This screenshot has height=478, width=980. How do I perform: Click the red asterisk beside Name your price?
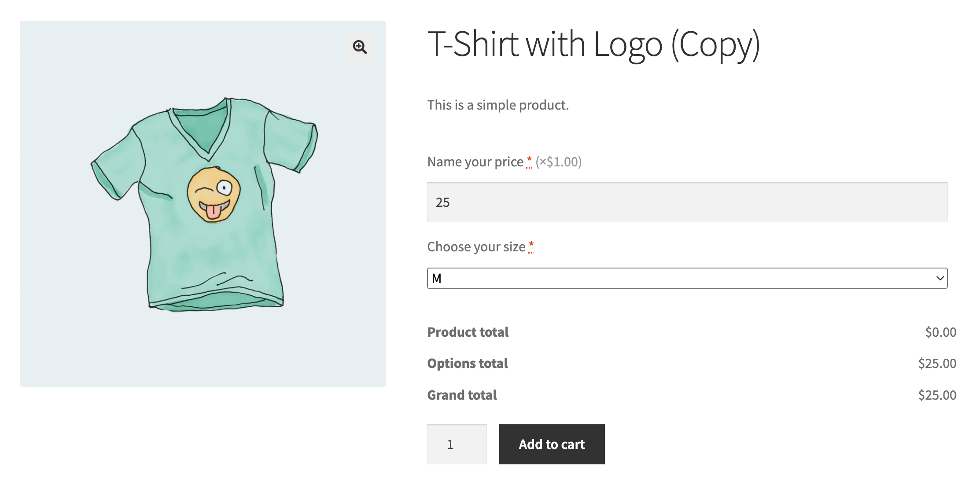click(x=529, y=161)
